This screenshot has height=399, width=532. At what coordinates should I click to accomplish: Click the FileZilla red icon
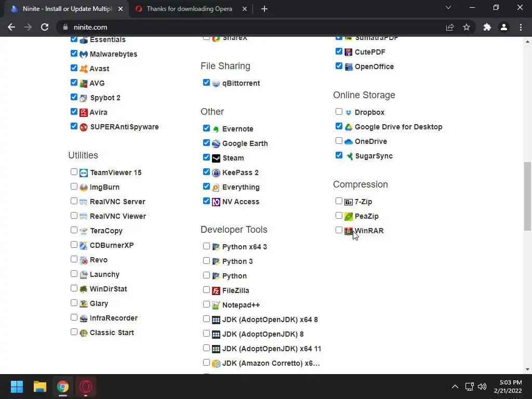click(216, 291)
